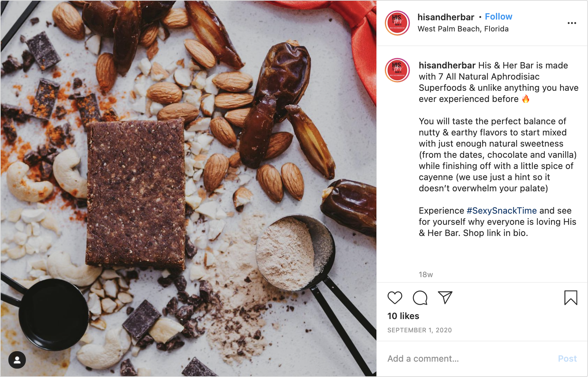The image size is (588, 377).
Task: Open the hisandherbar profile picture in the header
Action: pos(397,23)
